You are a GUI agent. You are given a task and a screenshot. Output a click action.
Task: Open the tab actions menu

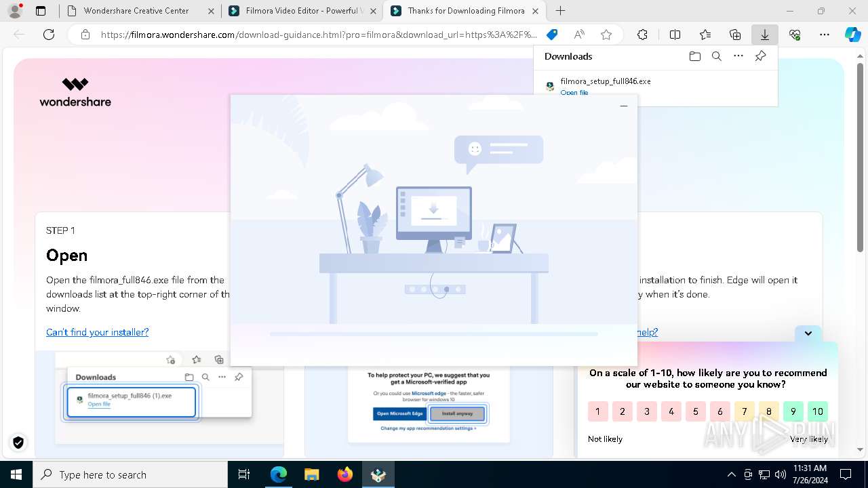41,11
